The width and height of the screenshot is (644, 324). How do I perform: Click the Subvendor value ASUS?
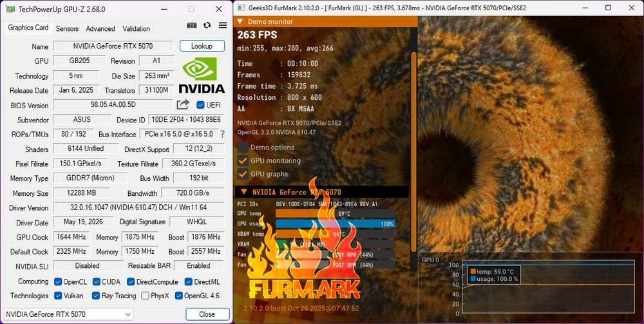click(x=82, y=120)
